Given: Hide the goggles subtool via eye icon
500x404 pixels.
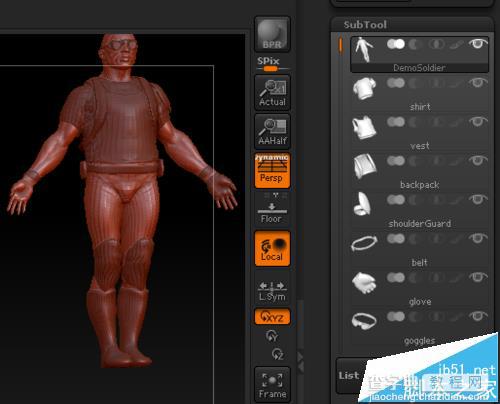Looking at the screenshot, I should click(478, 316).
